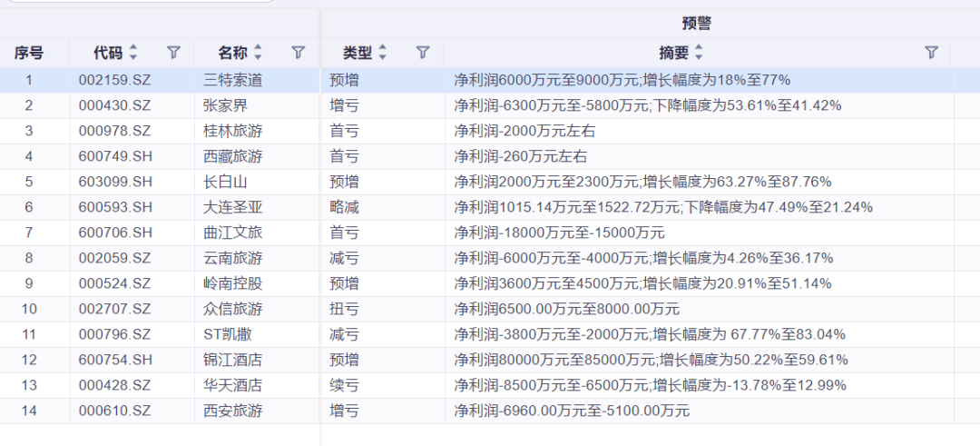Click stock name 大连圣亚
Screen dimensions: 980x446
(232, 207)
